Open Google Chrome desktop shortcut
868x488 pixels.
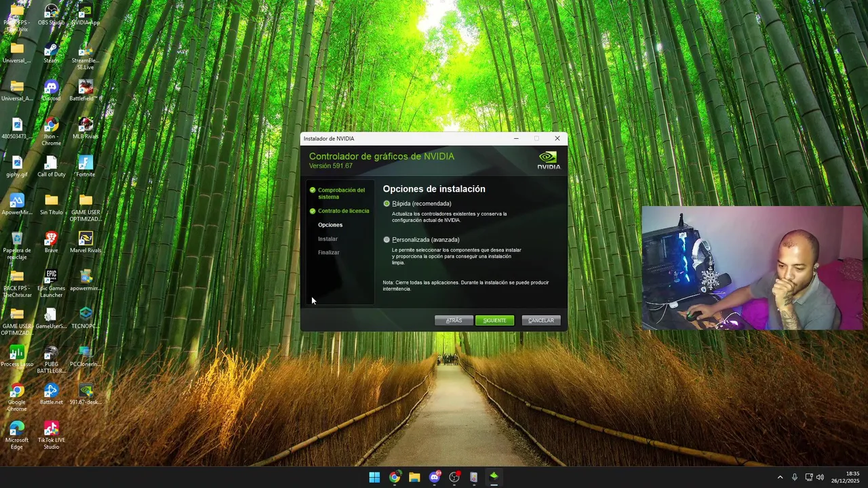coord(17,398)
